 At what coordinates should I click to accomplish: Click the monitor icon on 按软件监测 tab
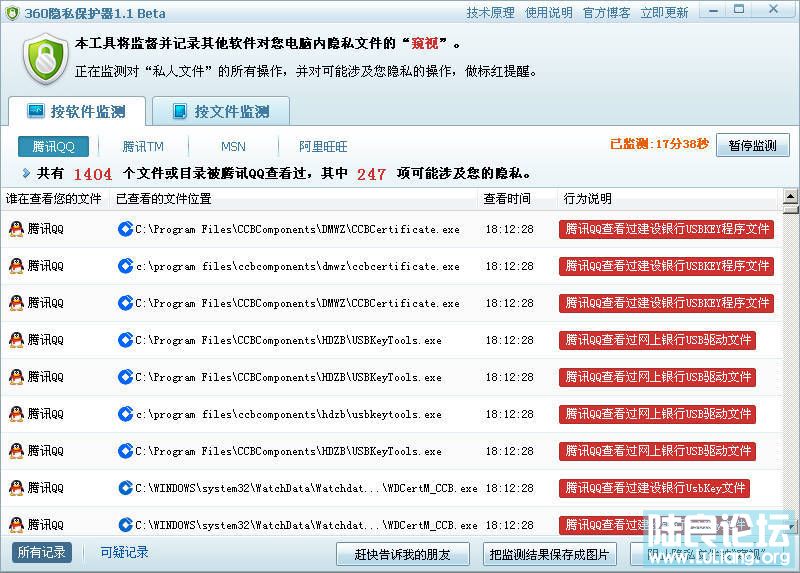pyautogui.click(x=36, y=111)
